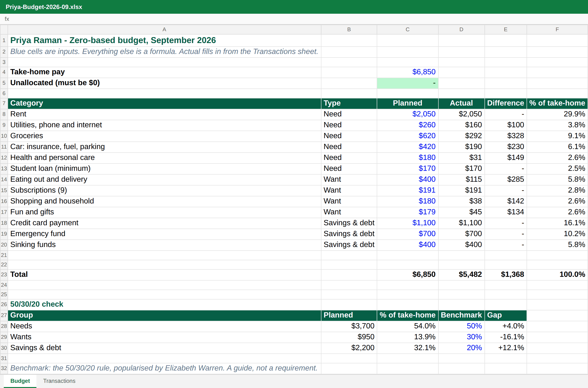Select the Rent category cell
This screenshot has width=588, height=388.
click(x=164, y=114)
